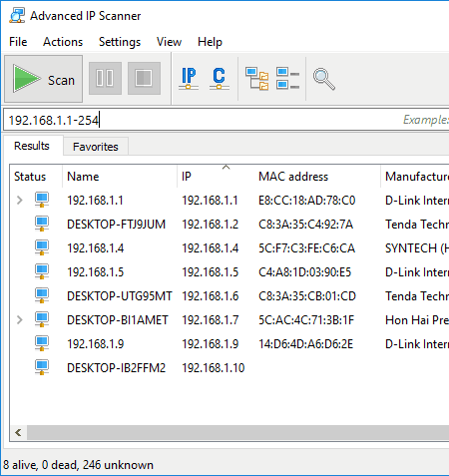The height and width of the screenshot is (476, 449).
Task: Open the Help menu
Action: [210, 42]
